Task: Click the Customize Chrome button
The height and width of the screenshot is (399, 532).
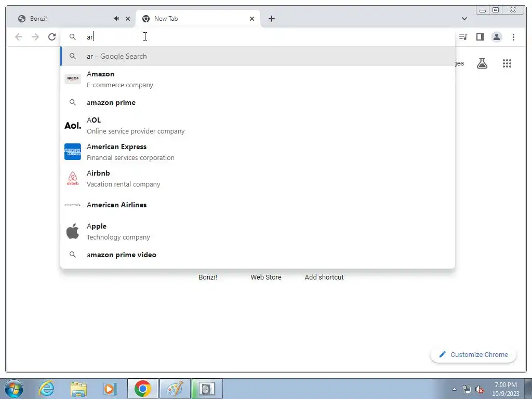Action: pos(473,354)
